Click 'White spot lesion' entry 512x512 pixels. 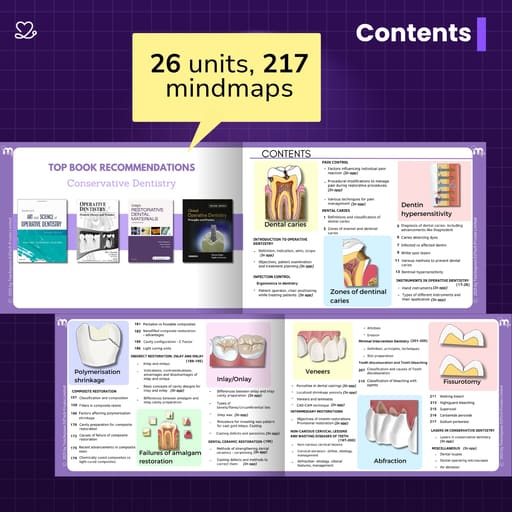pyautogui.click(x=416, y=253)
